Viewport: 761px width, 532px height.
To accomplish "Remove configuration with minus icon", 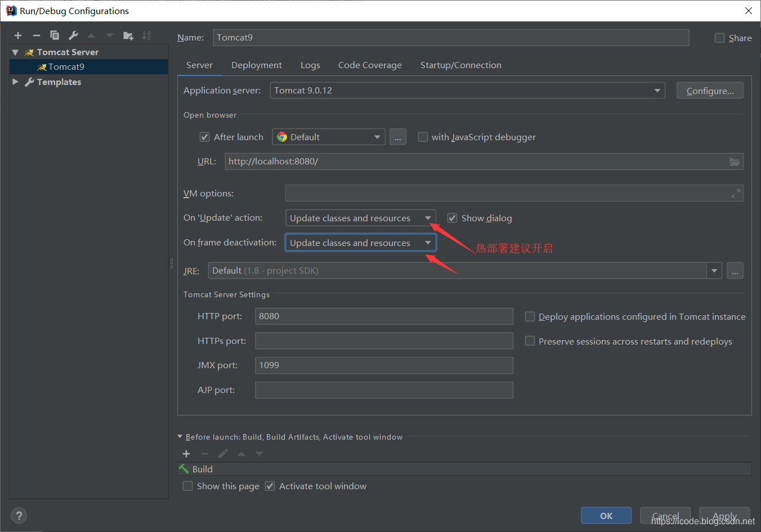I will pyautogui.click(x=37, y=35).
